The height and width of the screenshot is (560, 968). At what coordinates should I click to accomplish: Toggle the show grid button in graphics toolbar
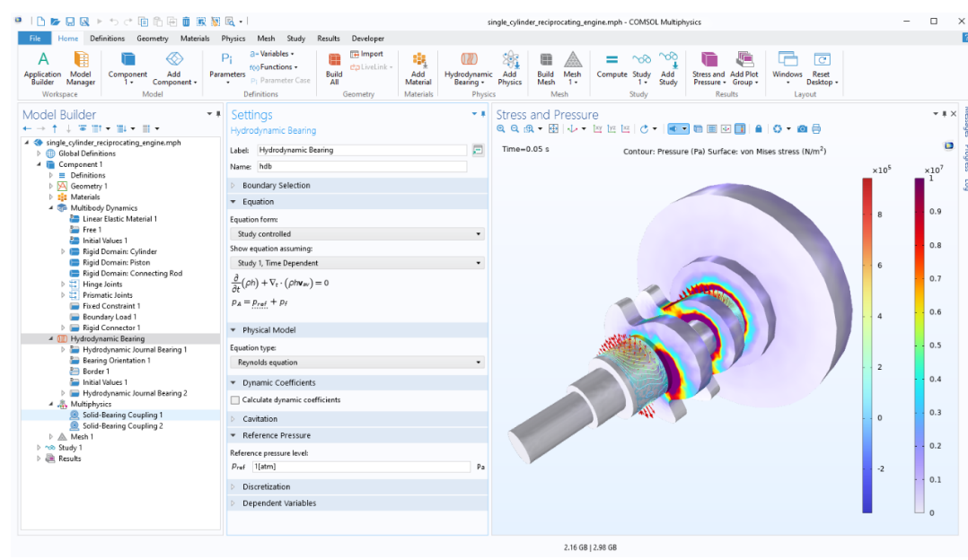(x=712, y=129)
